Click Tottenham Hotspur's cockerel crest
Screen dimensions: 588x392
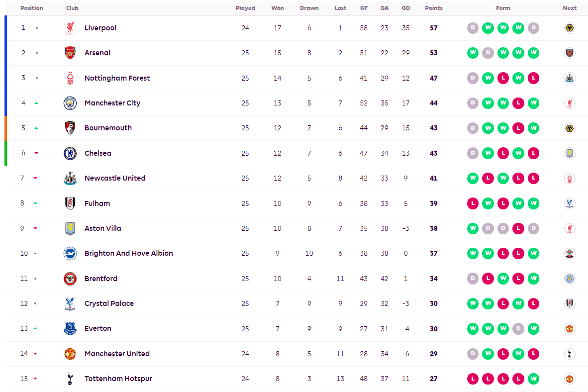click(70, 379)
